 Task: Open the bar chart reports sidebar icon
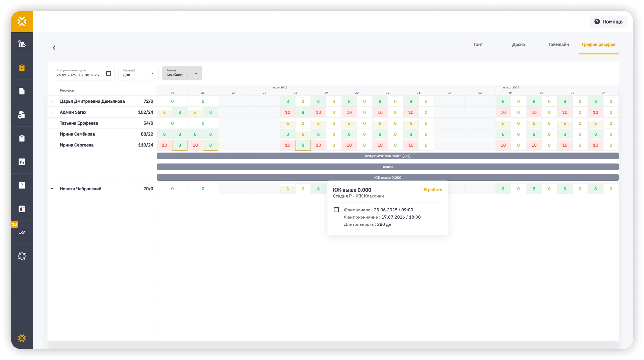(22, 162)
